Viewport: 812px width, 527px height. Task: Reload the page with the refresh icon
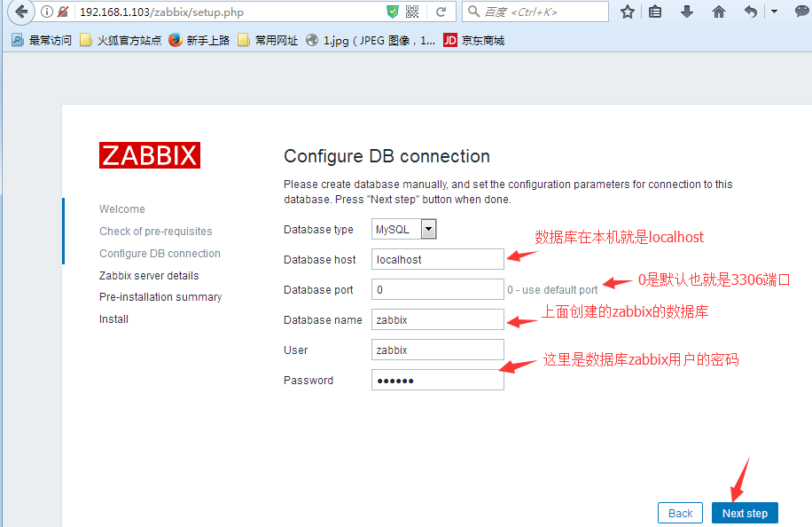pos(441,12)
